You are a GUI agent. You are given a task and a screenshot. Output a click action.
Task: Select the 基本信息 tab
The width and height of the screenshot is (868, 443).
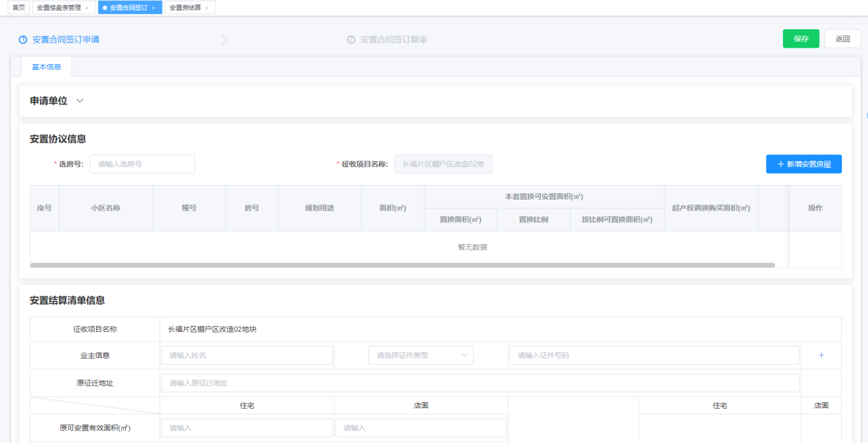click(46, 67)
